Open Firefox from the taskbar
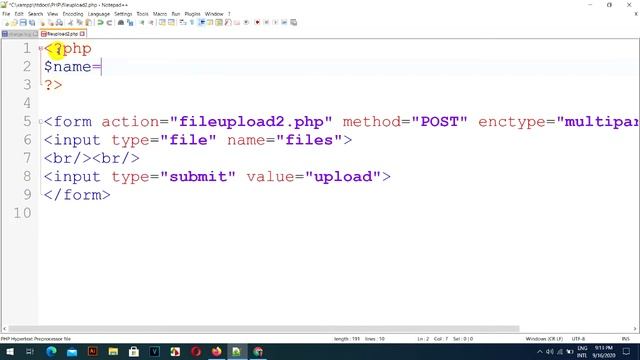 click(x=216, y=351)
